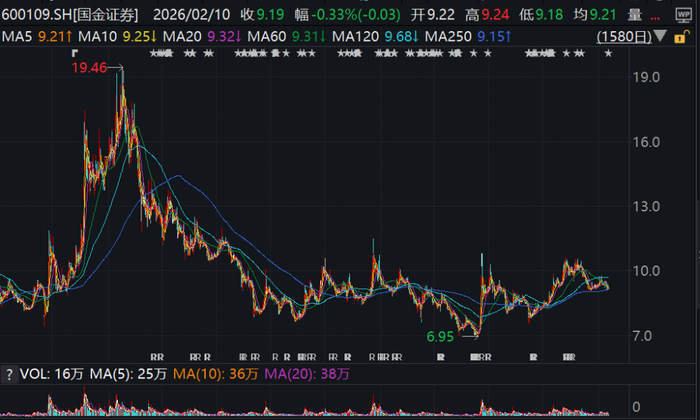
Task: Open the VOL indicator help question mark
Action: tap(9, 374)
